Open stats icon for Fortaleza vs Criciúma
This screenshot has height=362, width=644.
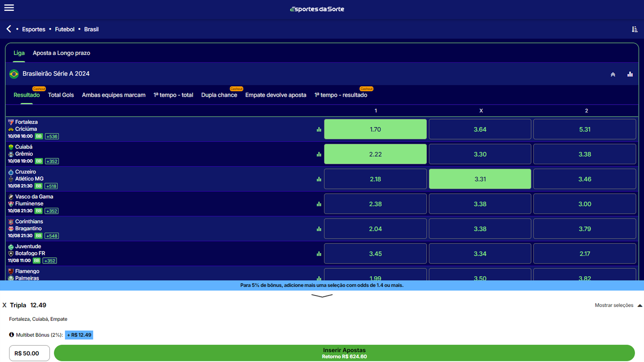(319, 129)
